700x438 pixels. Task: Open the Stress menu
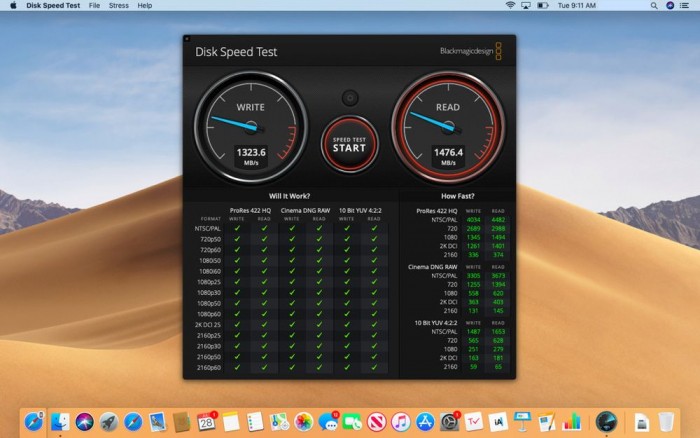[x=118, y=5]
